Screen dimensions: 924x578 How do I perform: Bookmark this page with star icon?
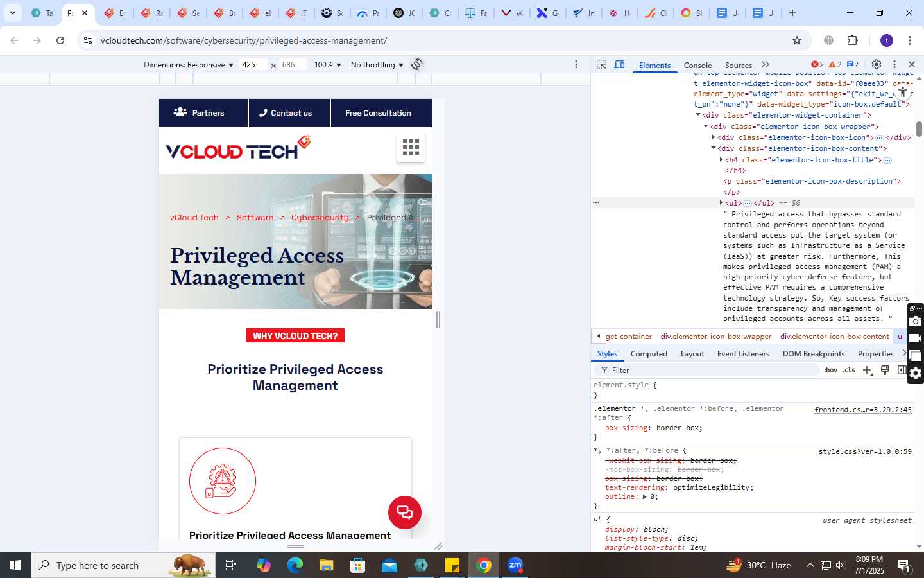[x=797, y=40]
